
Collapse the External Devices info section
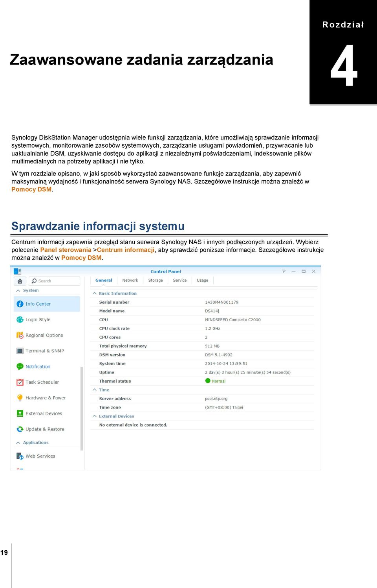(x=94, y=416)
